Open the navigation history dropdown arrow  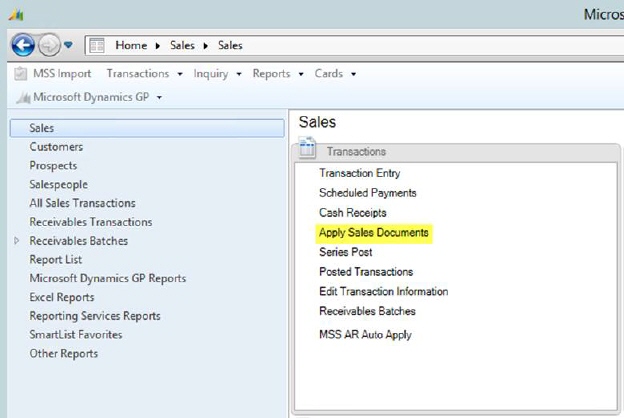(x=68, y=45)
